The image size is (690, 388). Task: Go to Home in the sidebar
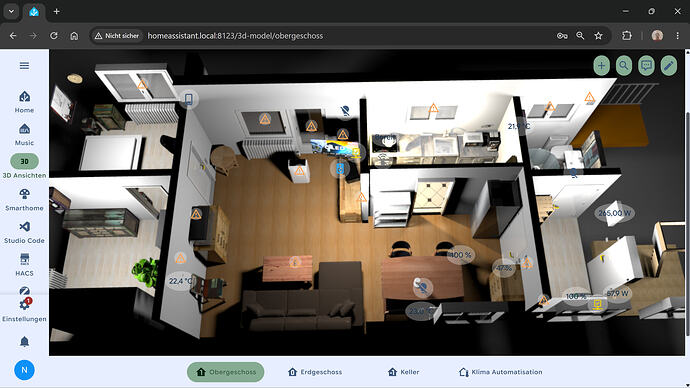point(24,102)
